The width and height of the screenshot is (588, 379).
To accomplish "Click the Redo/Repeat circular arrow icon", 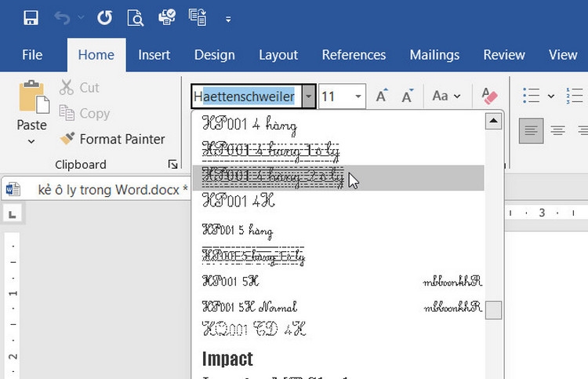I will click(104, 17).
